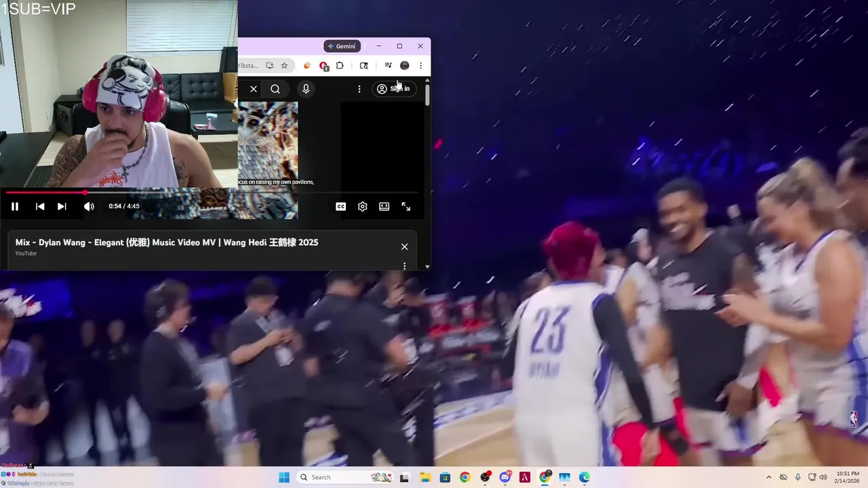Click the YouTube search magnifier button
Image resolution: width=868 pixels, height=488 pixels.
(x=275, y=89)
